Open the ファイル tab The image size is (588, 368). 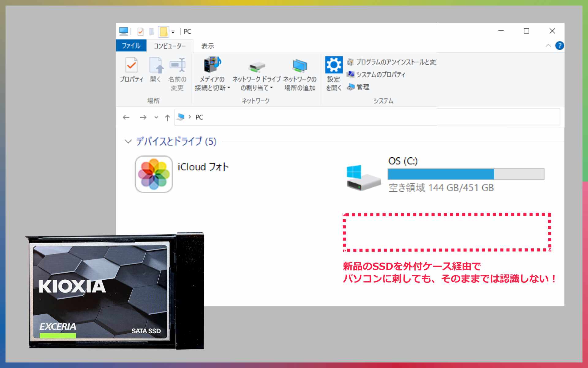(x=131, y=46)
